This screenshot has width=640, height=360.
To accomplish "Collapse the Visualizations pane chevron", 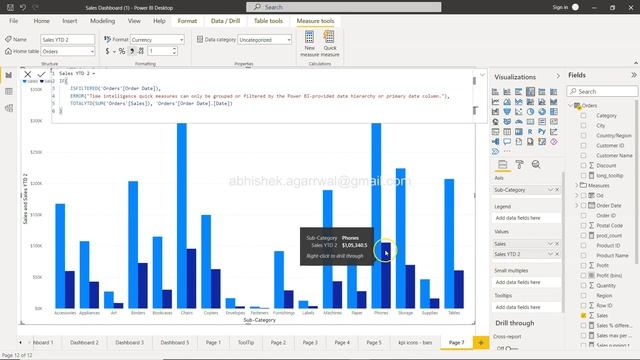I will [x=558, y=76].
